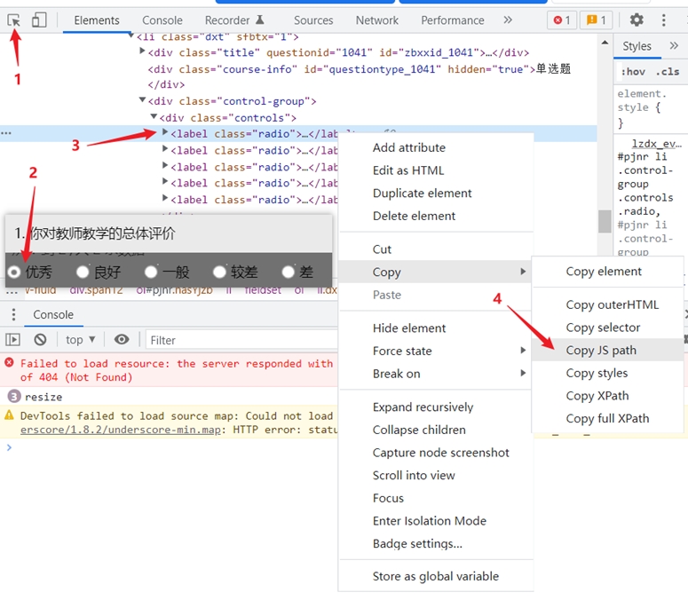This screenshot has width=688, height=616.
Task: Open DevTools settings gear
Action: [x=637, y=20]
